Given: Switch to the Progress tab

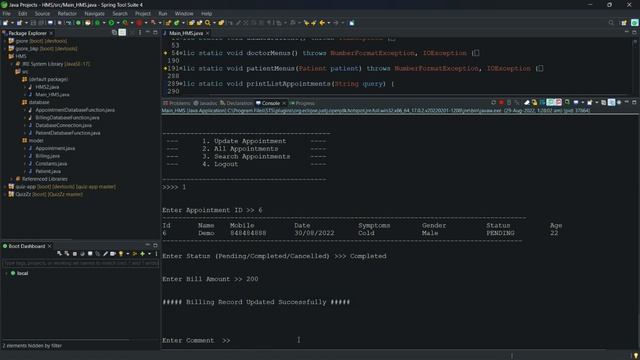Looking at the screenshot, I should pyautogui.click(x=302, y=103).
